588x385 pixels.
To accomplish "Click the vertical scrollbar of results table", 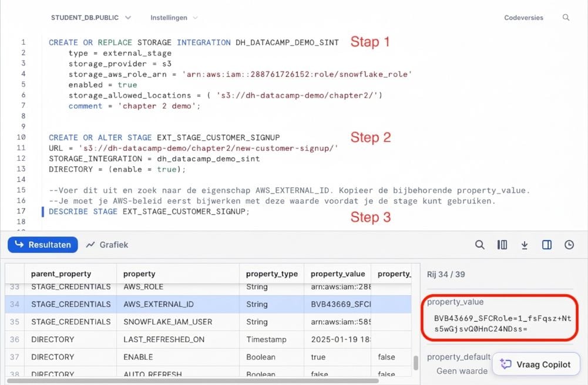I will (415, 363).
